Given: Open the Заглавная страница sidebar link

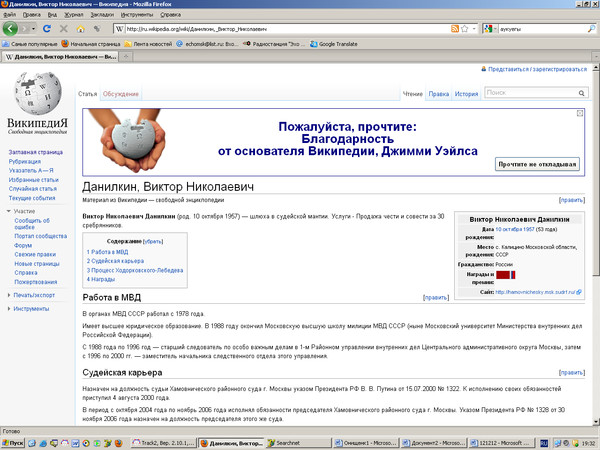Looking at the screenshot, I should click(36, 151).
